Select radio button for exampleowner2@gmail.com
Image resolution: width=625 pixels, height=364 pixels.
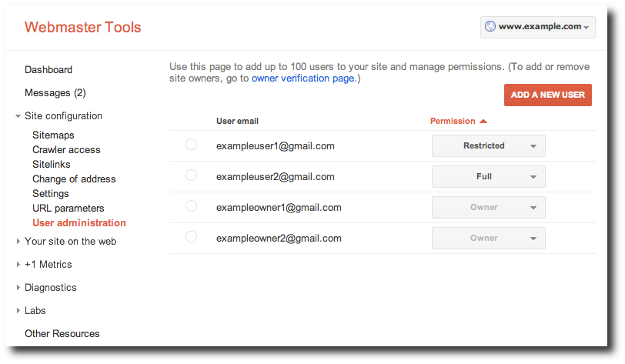click(x=191, y=237)
